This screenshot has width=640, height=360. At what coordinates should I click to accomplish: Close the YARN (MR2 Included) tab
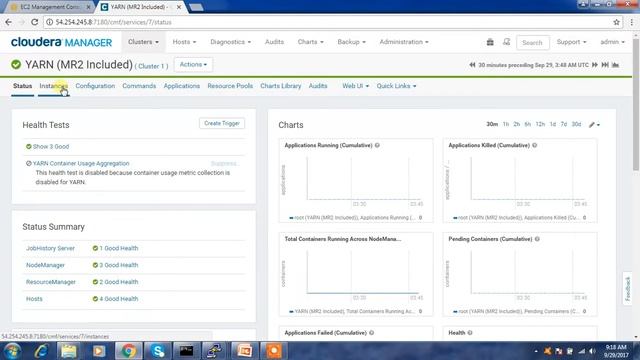178,7
